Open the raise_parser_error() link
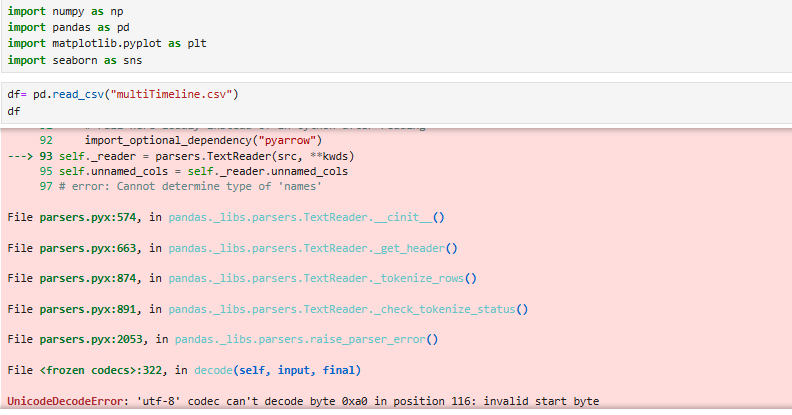The width and height of the screenshot is (792, 415). pos(307,340)
